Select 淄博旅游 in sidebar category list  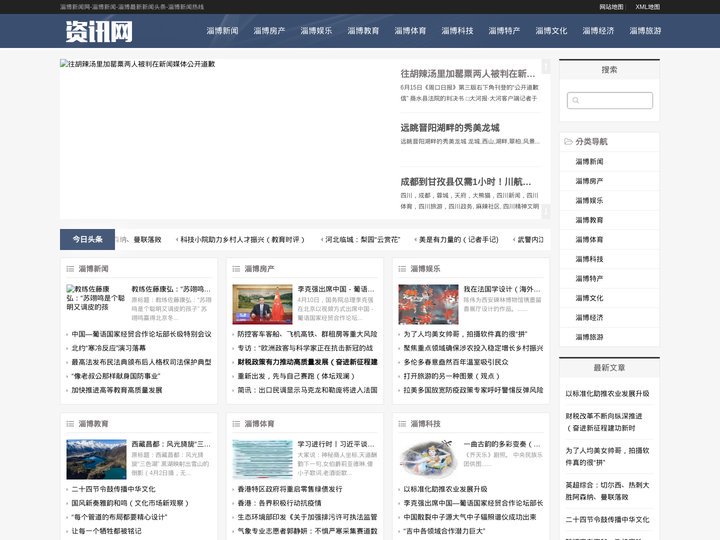click(590, 337)
